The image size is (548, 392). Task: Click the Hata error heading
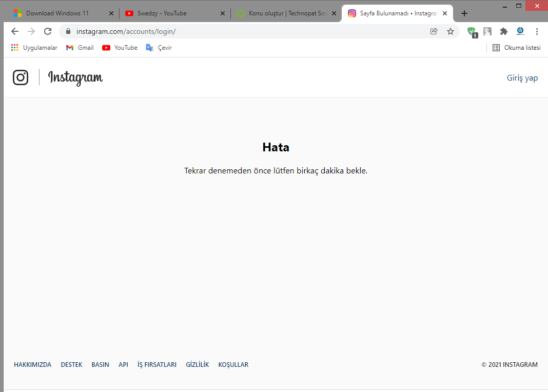click(276, 147)
